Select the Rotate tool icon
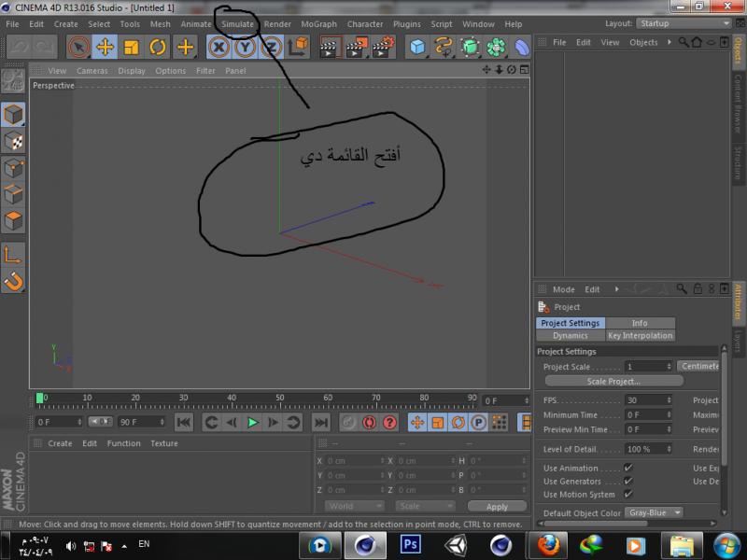747x560 pixels. (158, 47)
